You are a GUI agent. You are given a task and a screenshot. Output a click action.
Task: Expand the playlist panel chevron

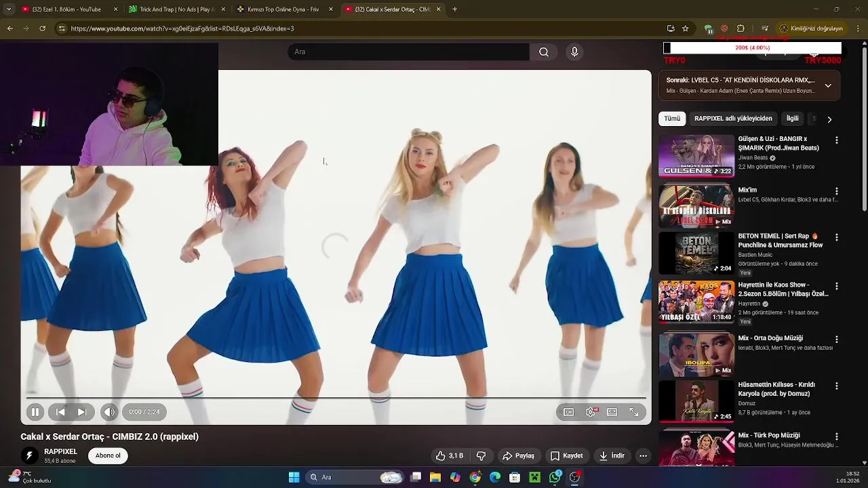828,85
